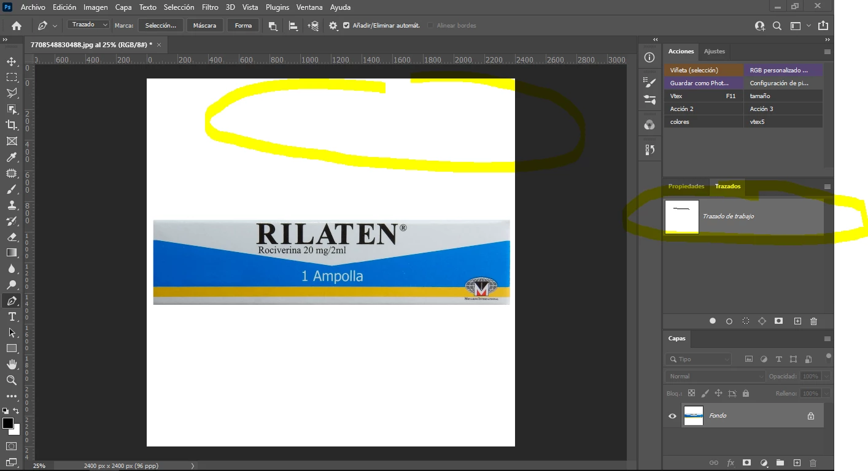Select the Pen tool in toolbar
The height and width of the screenshot is (471, 868).
[x=11, y=301]
